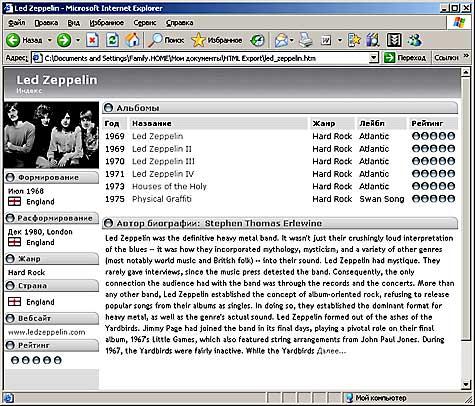The width and height of the screenshot is (475, 406).
Task: Click the Переход go button
Action: tap(405, 58)
